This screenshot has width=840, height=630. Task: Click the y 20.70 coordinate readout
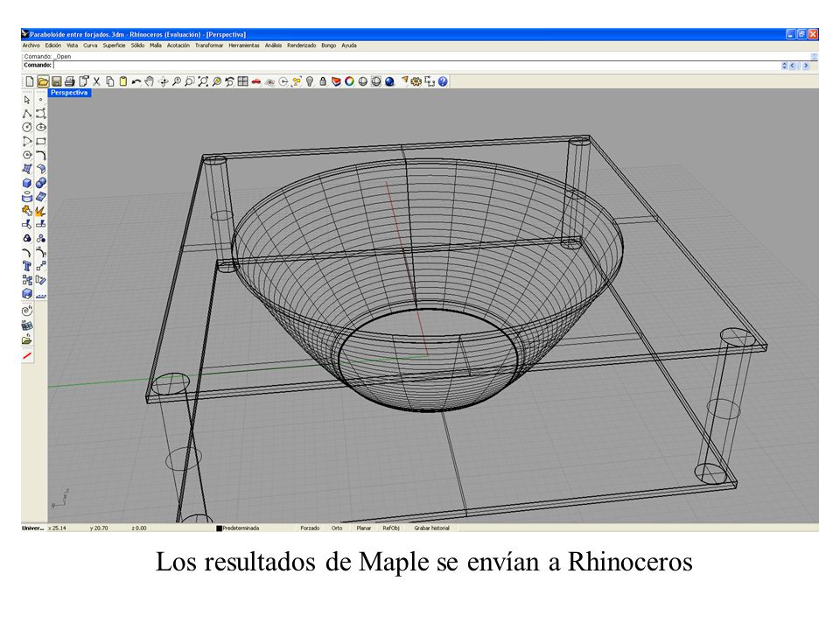coord(99,528)
